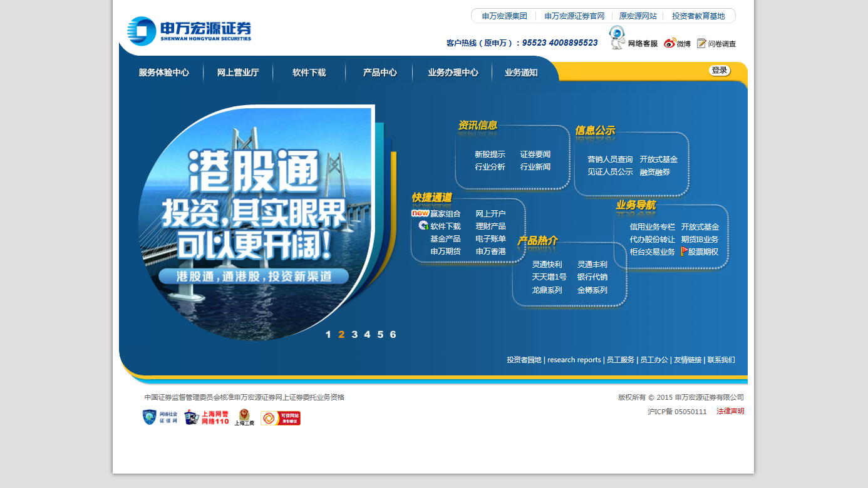This screenshot has height=488, width=868.
Task: Open 友情链接 footer link
Action: click(688, 360)
